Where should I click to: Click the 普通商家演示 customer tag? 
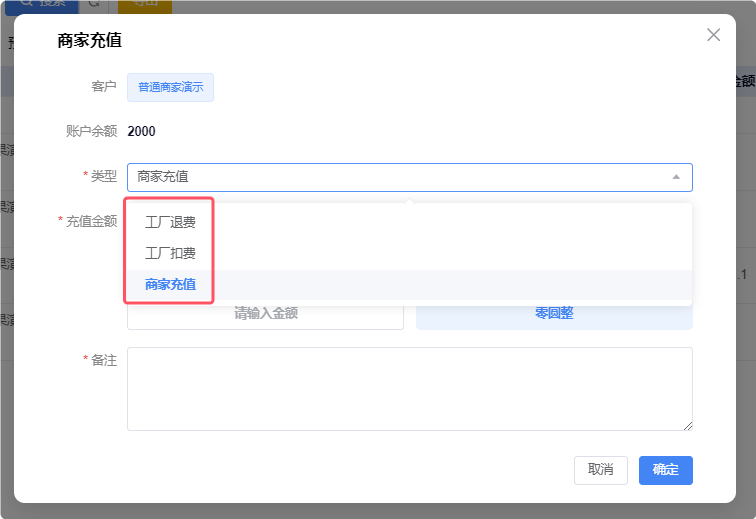point(170,87)
